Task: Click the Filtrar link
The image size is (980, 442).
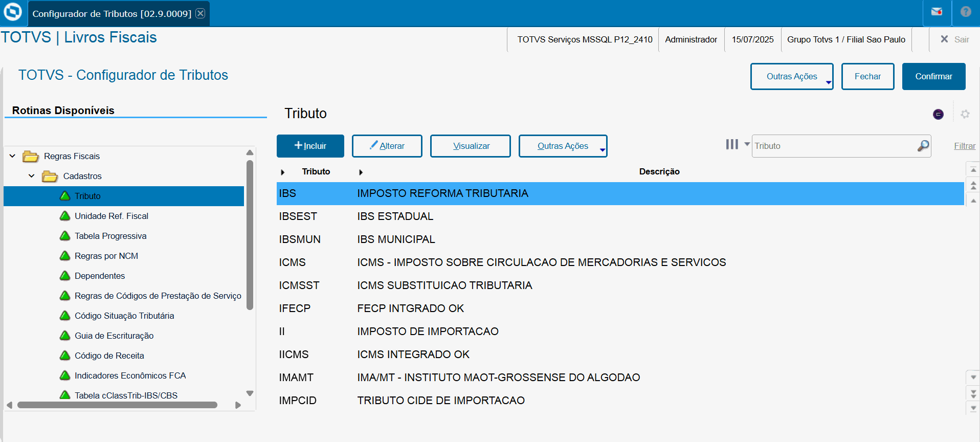Action: (x=965, y=146)
